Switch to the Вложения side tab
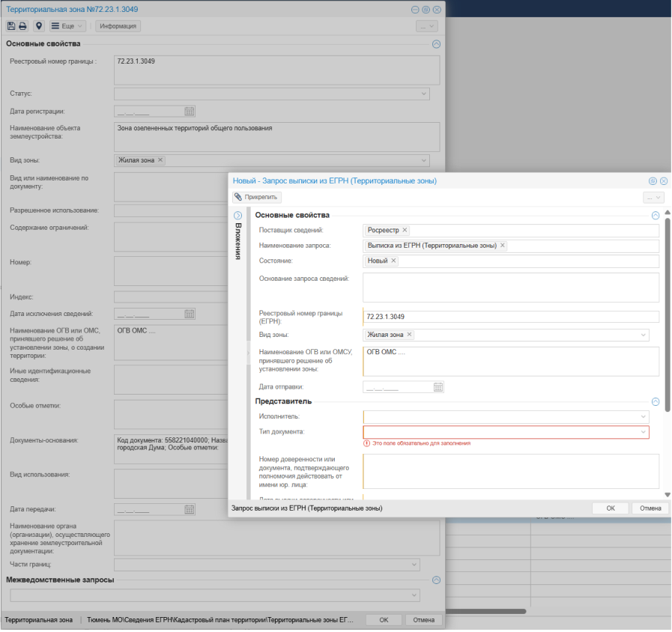672x632 pixels. (238, 241)
